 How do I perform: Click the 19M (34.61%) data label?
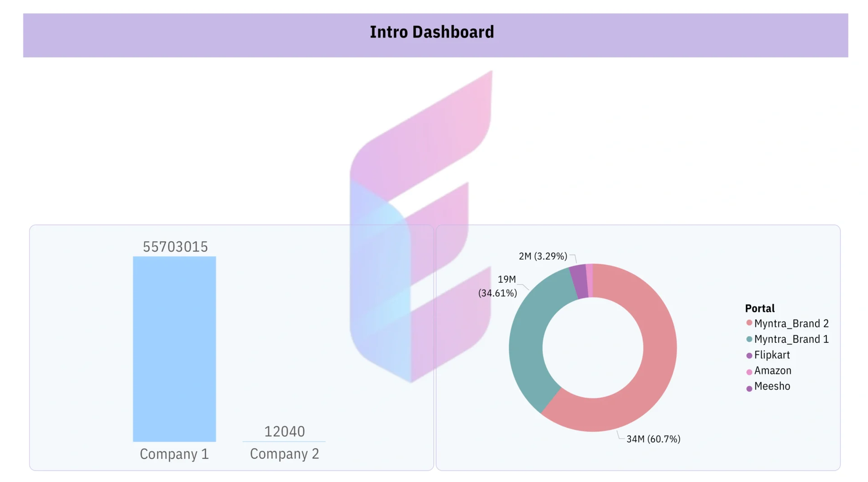point(498,286)
